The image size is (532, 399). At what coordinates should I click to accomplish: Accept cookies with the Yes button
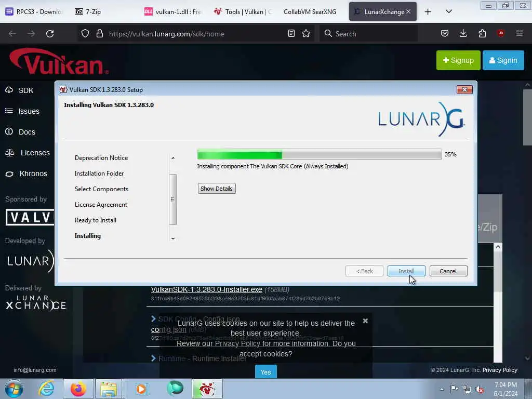coord(265,372)
